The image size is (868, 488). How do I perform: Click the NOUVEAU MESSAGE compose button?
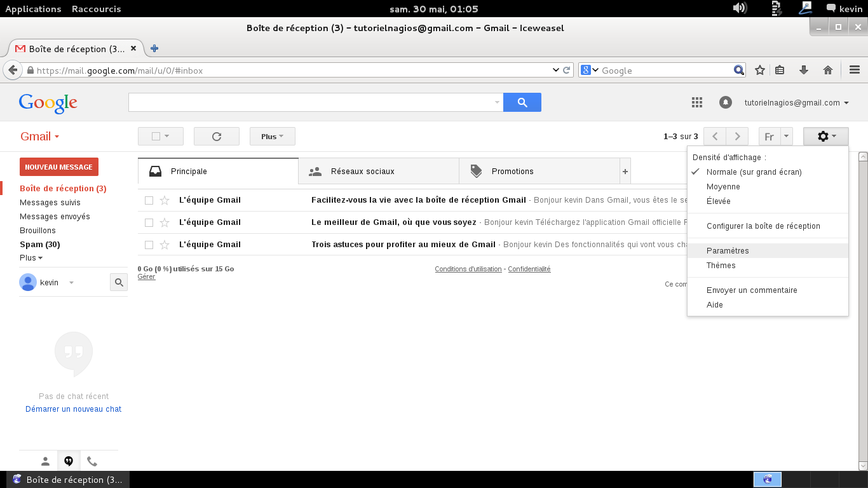[59, 167]
